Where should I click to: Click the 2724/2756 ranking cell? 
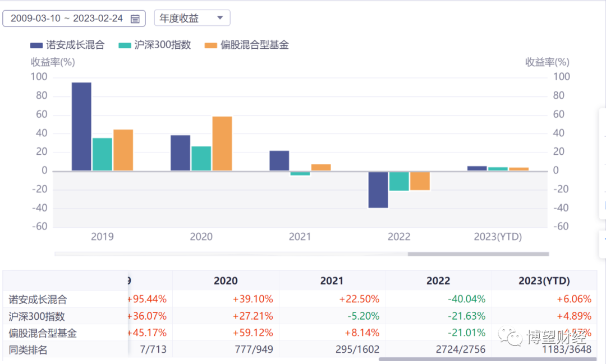click(461, 350)
